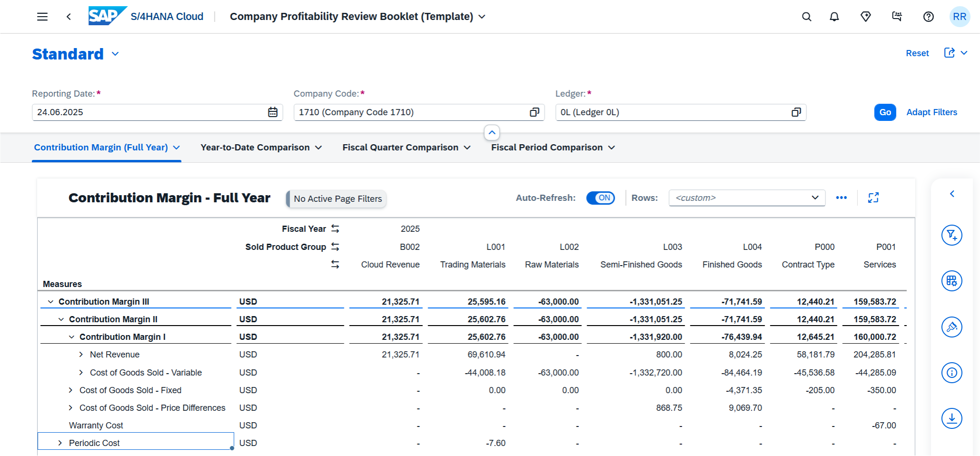Toggle the Auto-Refresh switch
Screen dimensions: 980x456
[600, 198]
